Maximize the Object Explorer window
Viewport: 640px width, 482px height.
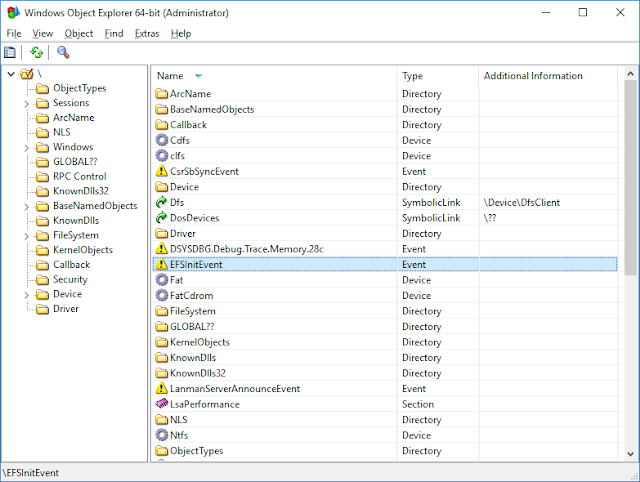(583, 13)
